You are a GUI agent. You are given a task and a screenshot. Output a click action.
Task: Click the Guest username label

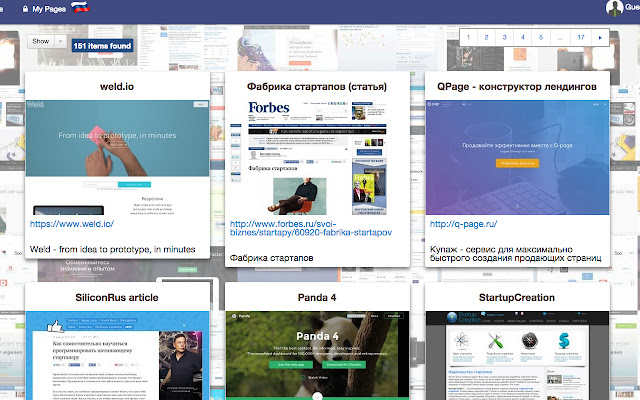[632, 7]
